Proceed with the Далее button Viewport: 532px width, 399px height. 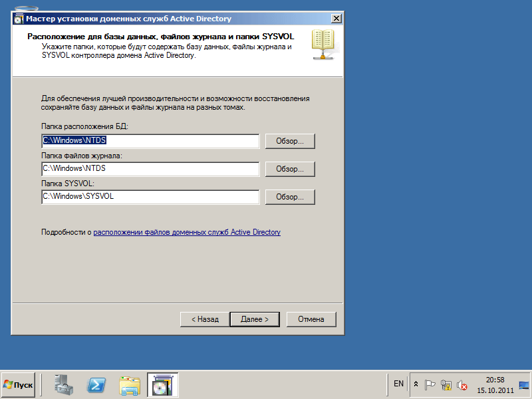(x=255, y=319)
